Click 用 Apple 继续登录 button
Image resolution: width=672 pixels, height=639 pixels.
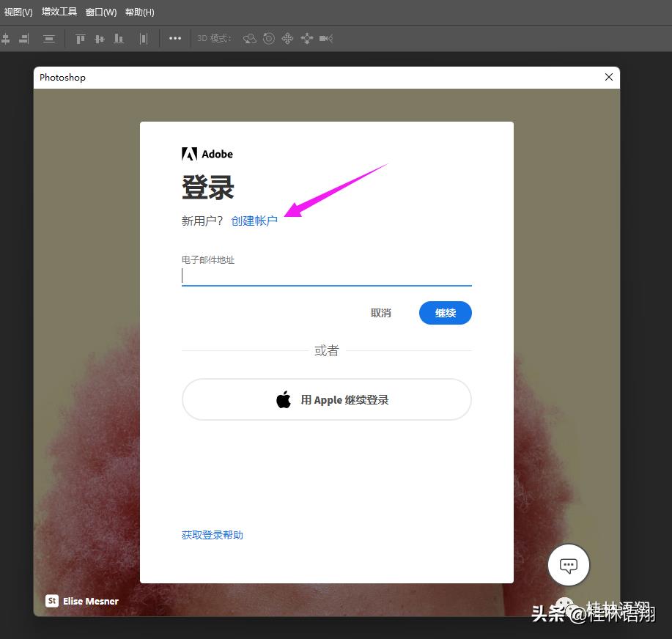327,399
